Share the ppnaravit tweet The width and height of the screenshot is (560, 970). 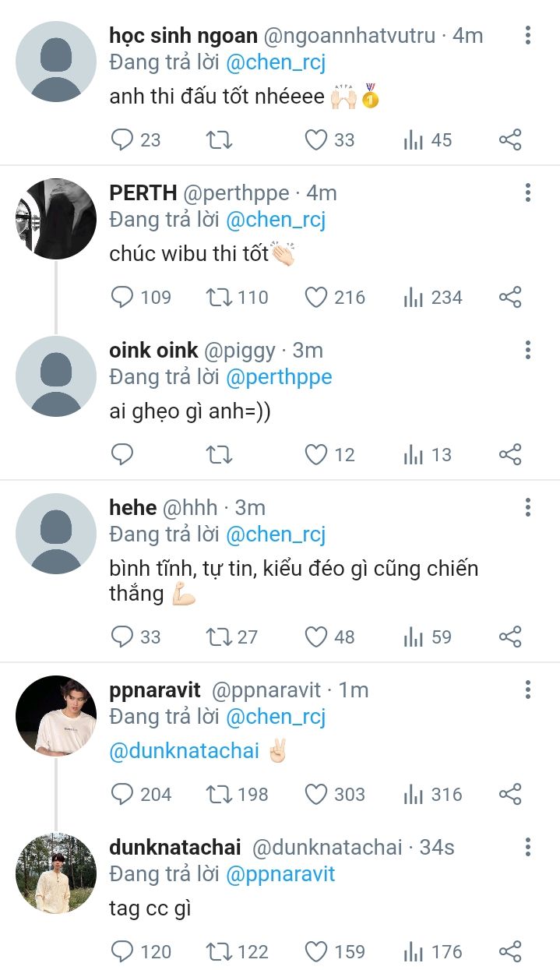click(x=510, y=795)
